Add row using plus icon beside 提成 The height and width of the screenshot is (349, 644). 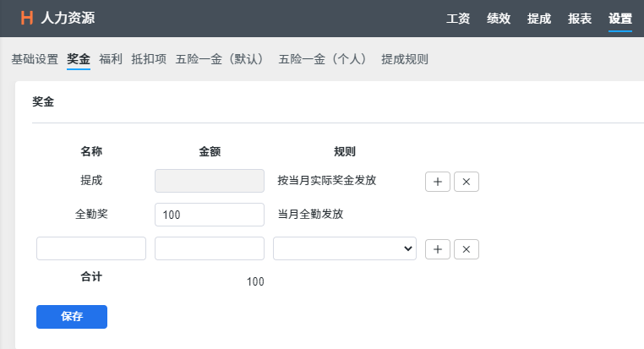tap(437, 181)
